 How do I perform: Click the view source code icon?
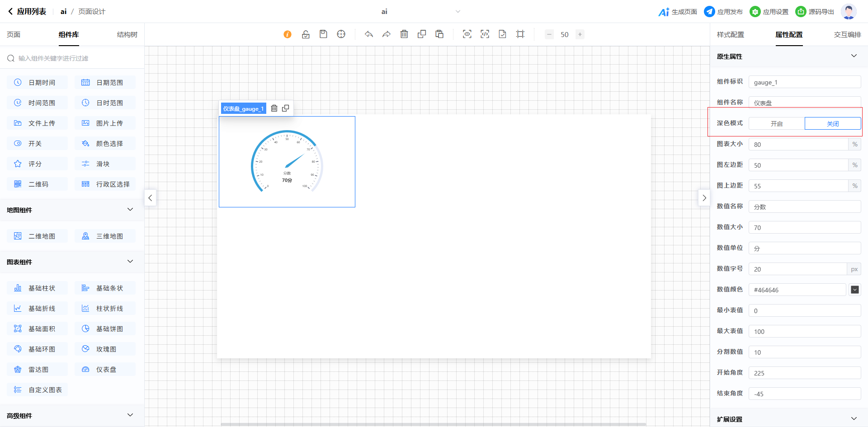pos(485,34)
